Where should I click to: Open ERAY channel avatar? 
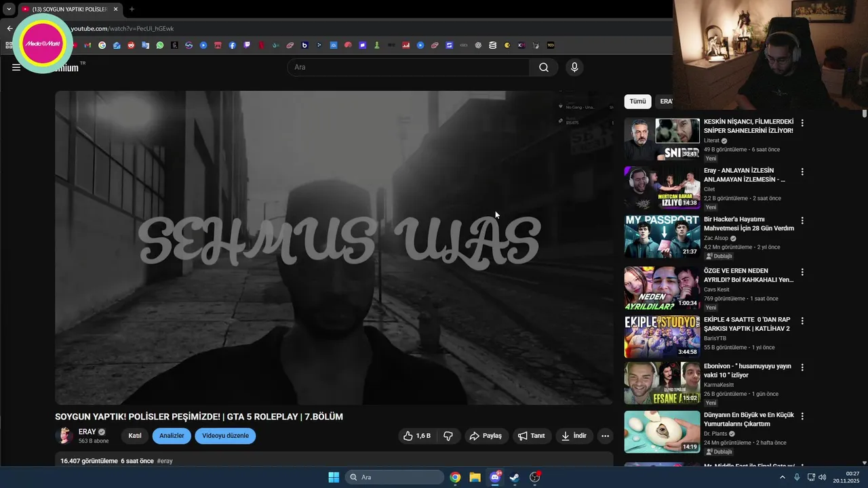click(x=64, y=436)
